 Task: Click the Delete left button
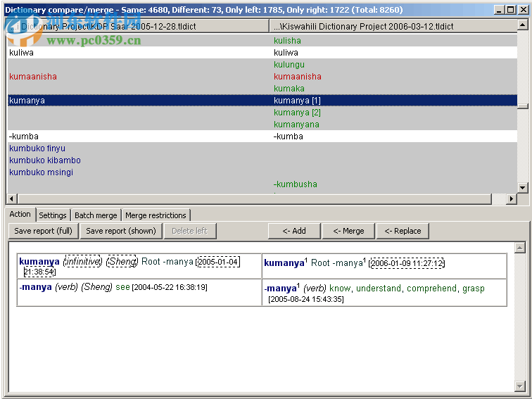click(190, 231)
